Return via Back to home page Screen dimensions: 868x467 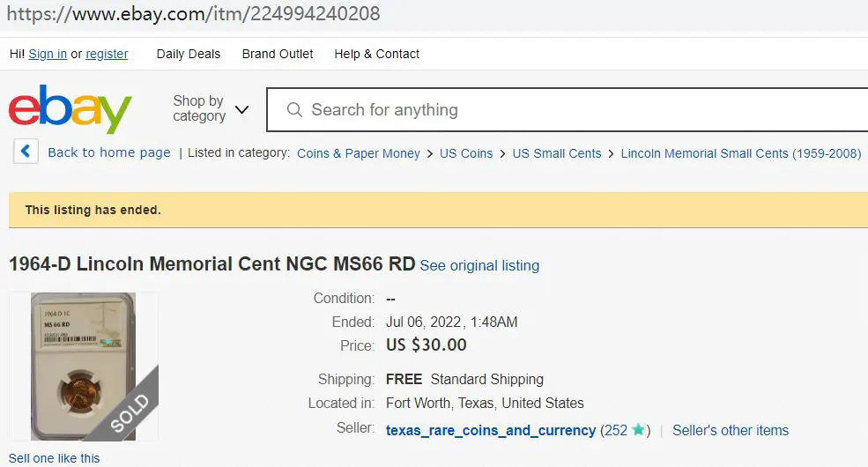[109, 152]
